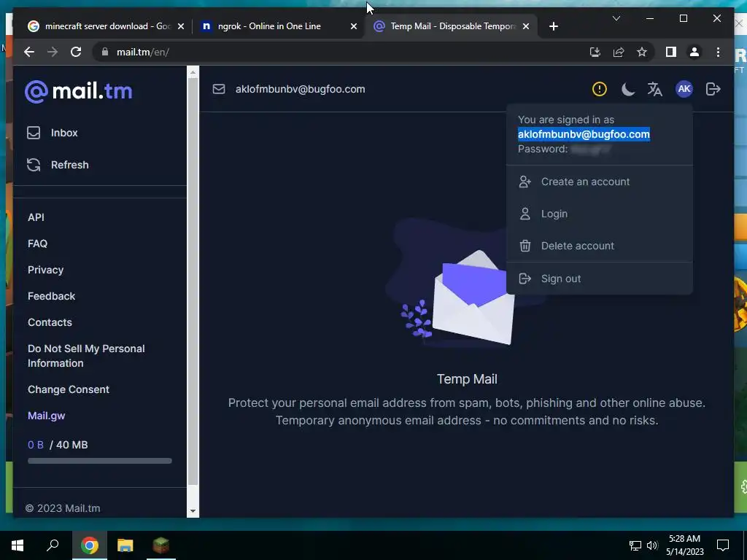Open the language translate menu
747x560 pixels.
pos(655,89)
